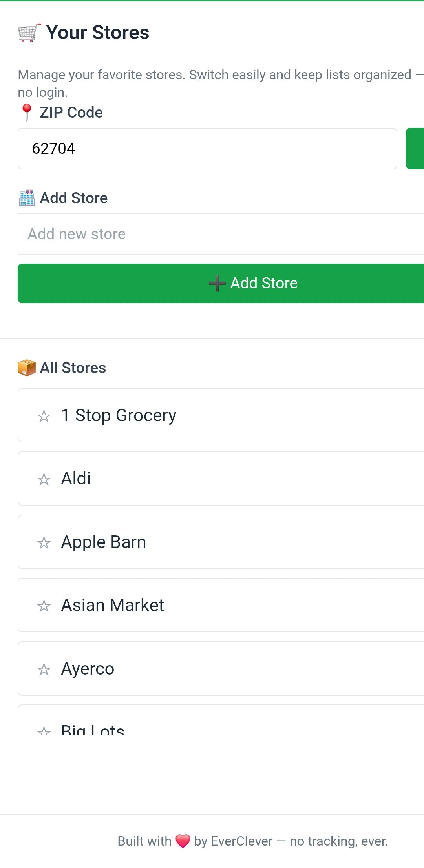Open the Aldi store entry
The image size is (424, 868).
click(221, 479)
